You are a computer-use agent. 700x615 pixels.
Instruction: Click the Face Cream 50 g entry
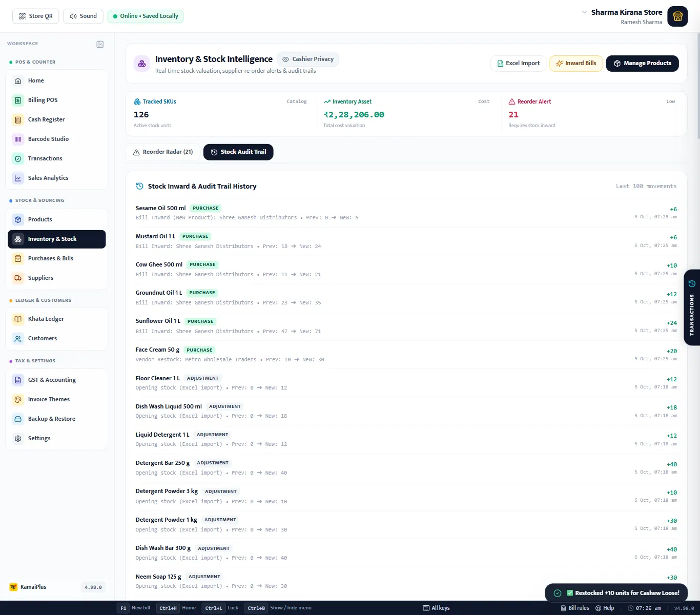(406, 354)
